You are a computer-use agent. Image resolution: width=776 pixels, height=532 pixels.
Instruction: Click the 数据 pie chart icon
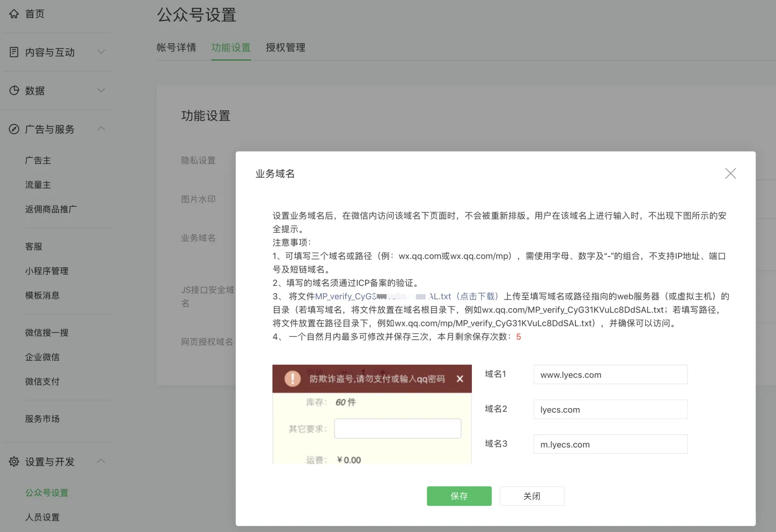pyautogui.click(x=14, y=91)
